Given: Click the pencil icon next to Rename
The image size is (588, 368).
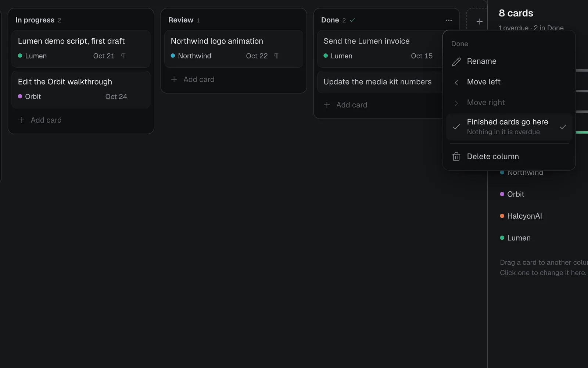Looking at the screenshot, I should tap(456, 61).
